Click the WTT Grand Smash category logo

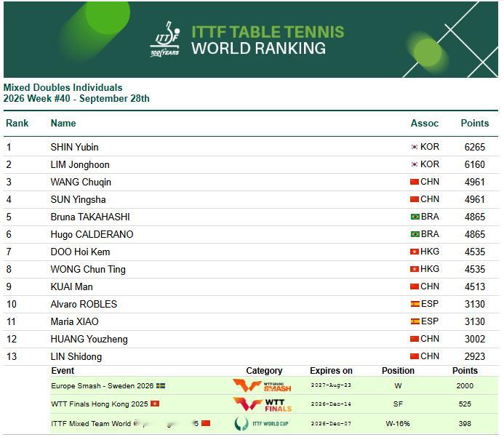coord(262,385)
